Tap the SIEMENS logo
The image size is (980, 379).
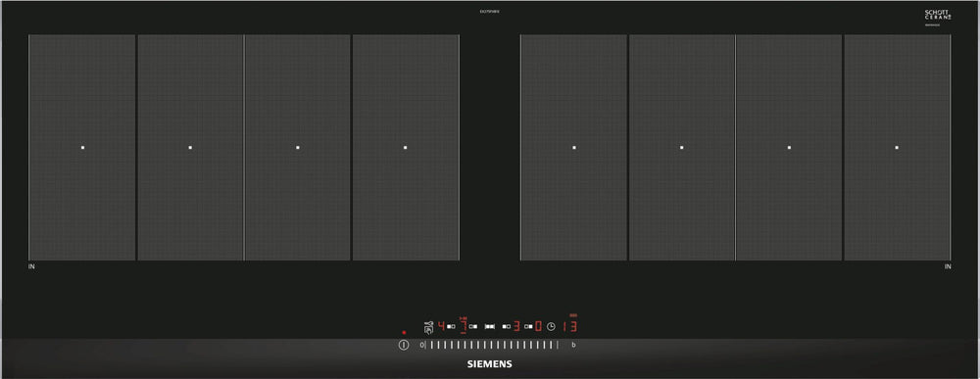[x=490, y=364]
